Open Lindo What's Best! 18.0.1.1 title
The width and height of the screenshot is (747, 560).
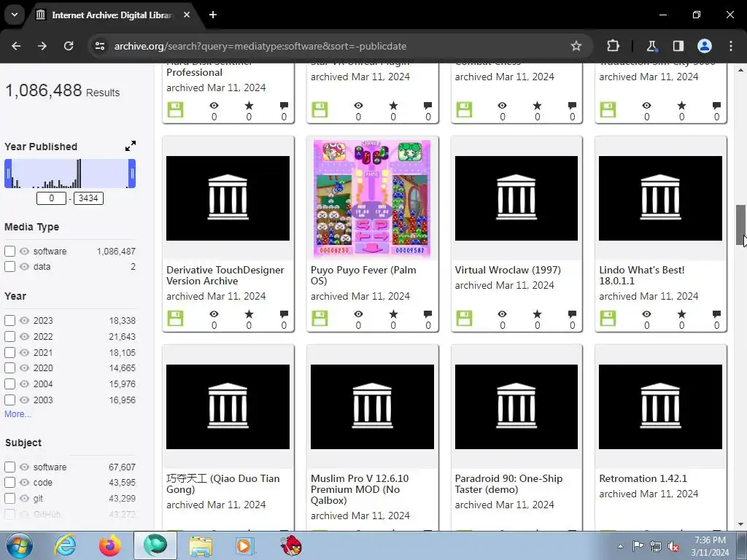pos(642,275)
